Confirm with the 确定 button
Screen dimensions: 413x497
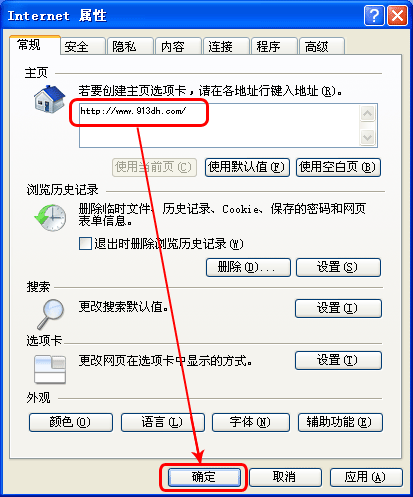coord(204,477)
